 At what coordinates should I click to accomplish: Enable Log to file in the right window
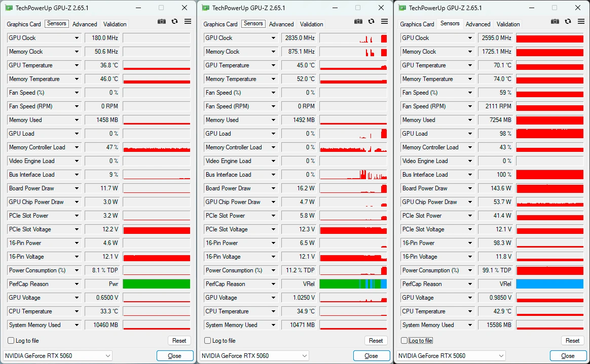404,341
